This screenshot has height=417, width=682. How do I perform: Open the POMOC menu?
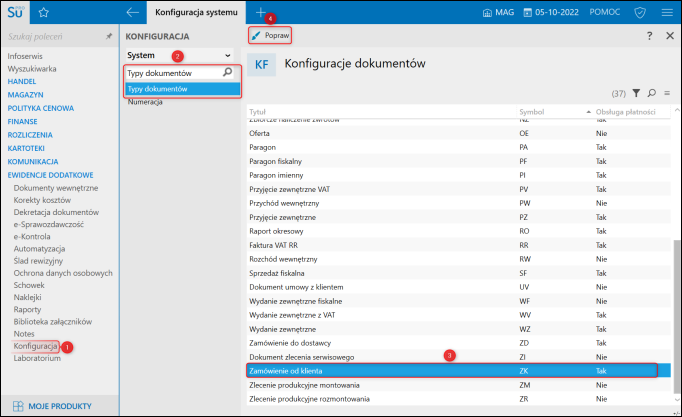click(x=605, y=12)
